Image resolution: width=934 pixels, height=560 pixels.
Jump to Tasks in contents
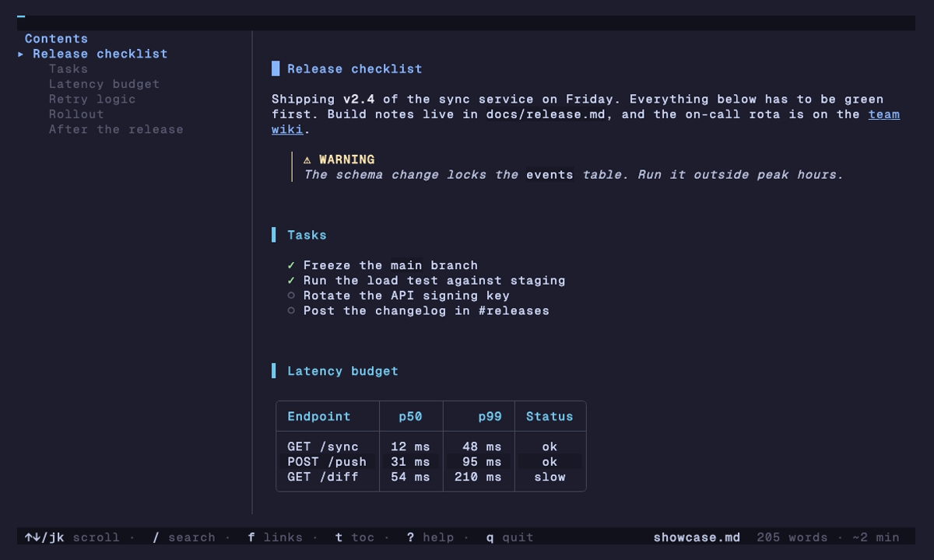click(68, 68)
